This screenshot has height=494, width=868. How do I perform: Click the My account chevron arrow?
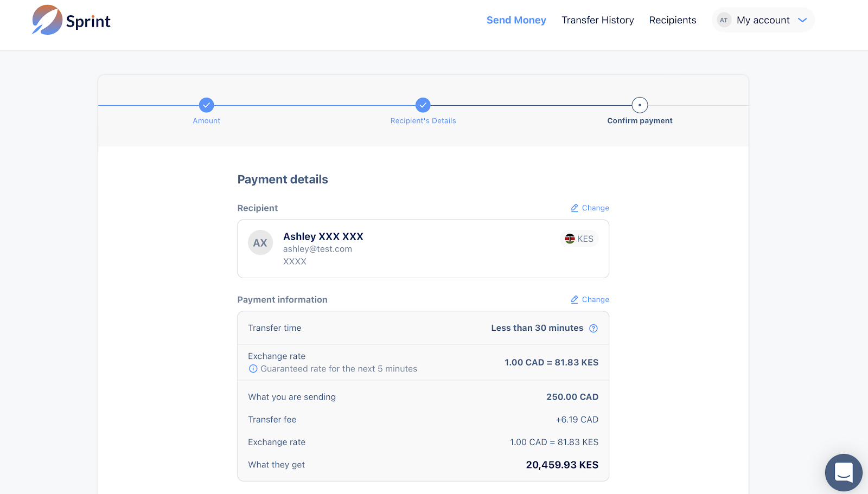(802, 20)
